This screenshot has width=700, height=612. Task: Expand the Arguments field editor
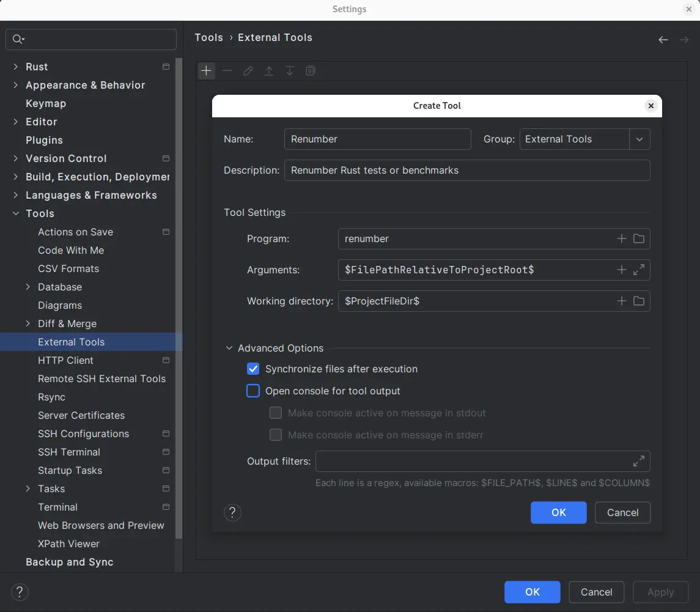click(639, 270)
